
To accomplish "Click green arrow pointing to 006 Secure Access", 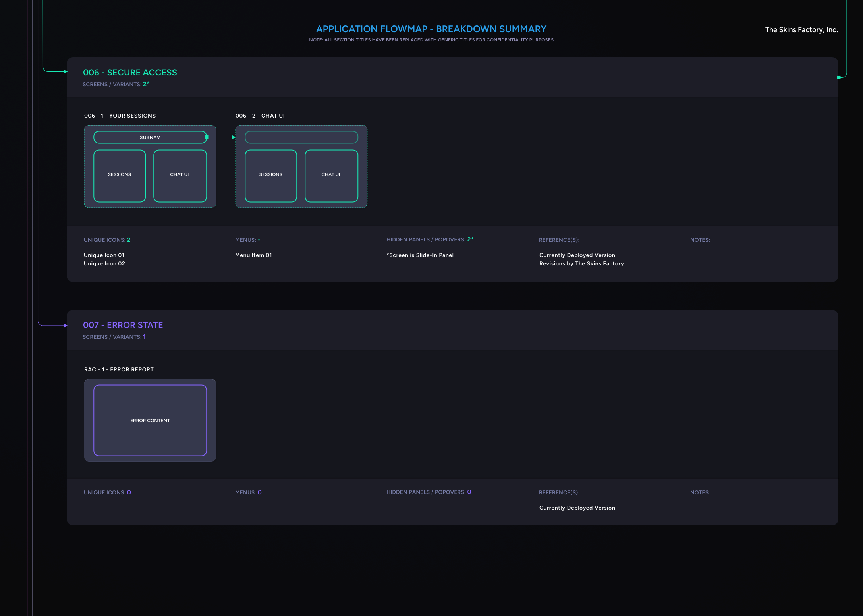I will pyautogui.click(x=66, y=72).
